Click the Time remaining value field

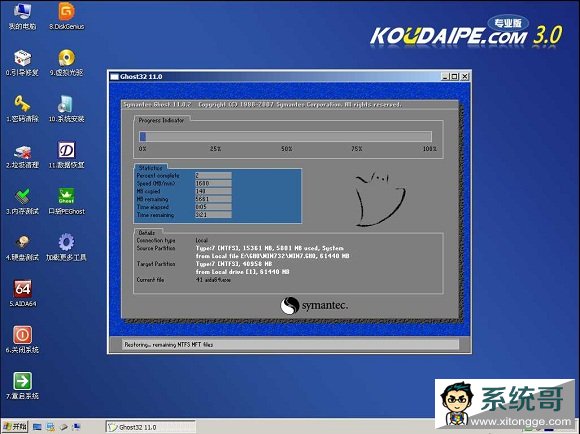tap(213, 215)
